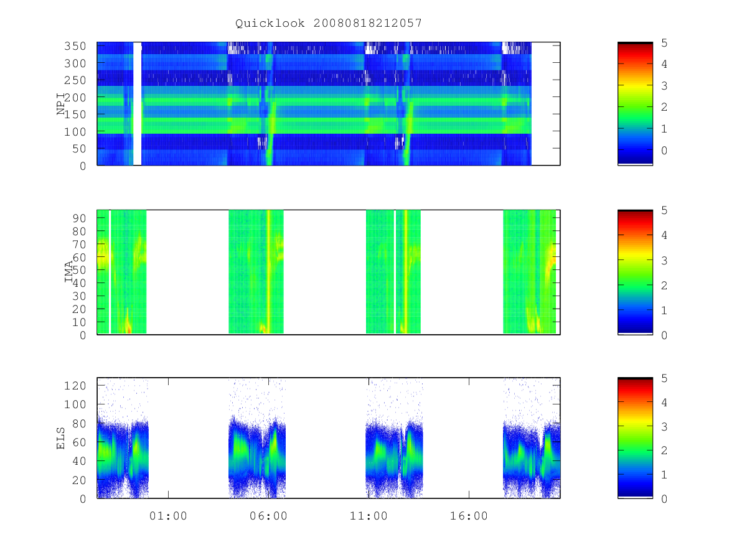Image resolution: width=747 pixels, height=560 pixels.
Task: Click the 06:00 time tick label
Action: pyautogui.click(x=268, y=516)
